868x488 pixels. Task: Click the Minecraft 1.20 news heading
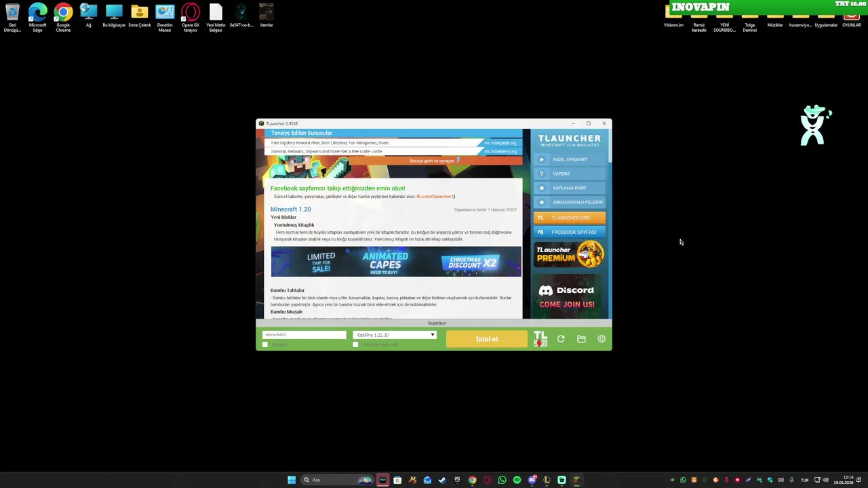click(290, 209)
